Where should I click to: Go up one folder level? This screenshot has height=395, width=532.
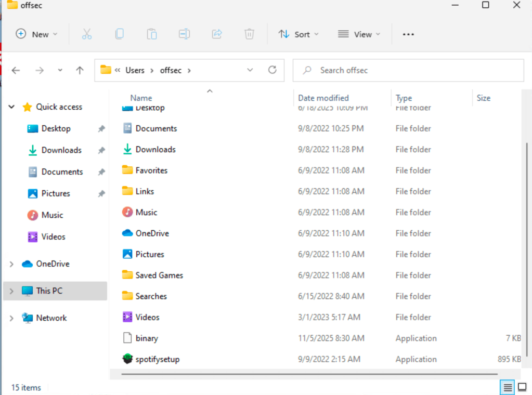pyautogui.click(x=80, y=70)
